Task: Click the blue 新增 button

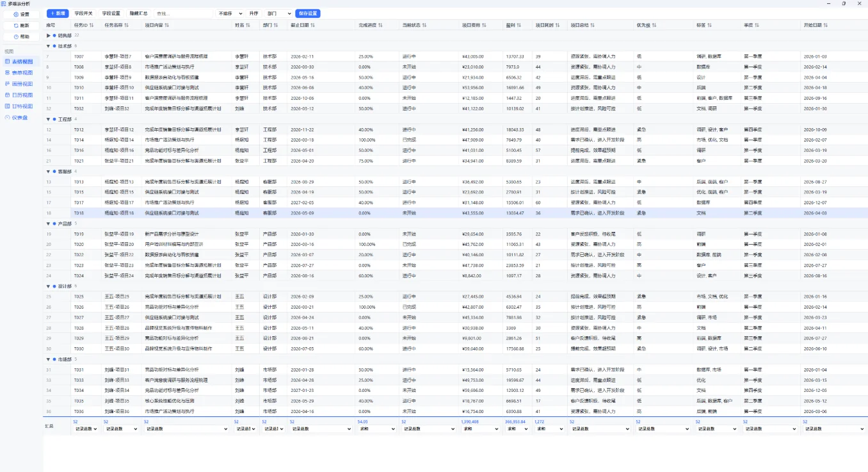Action: coord(58,13)
